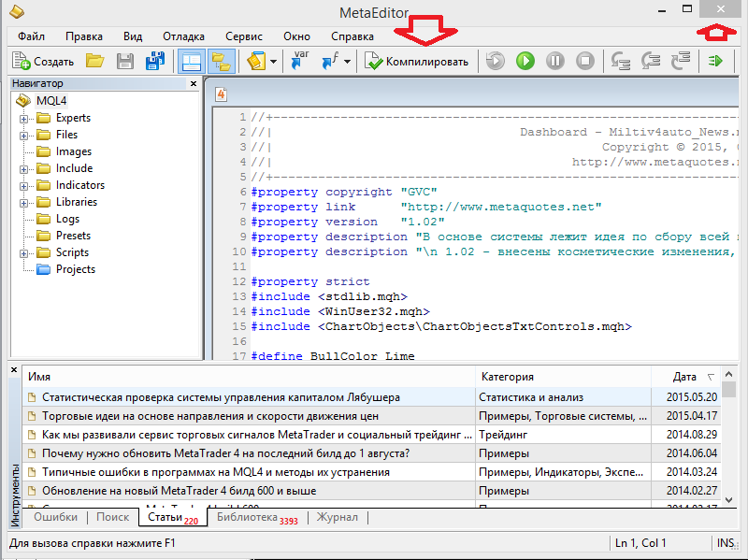Click the yellow MQL wizard book icon

click(x=256, y=61)
